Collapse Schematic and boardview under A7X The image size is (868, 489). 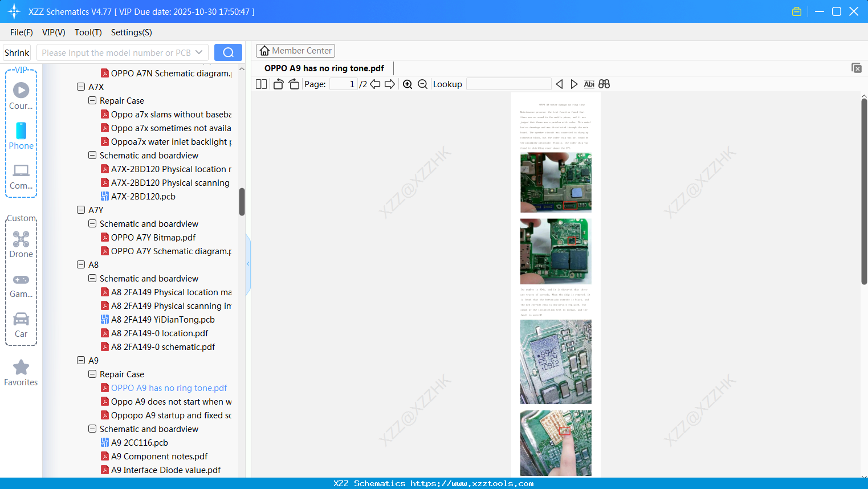(x=92, y=156)
